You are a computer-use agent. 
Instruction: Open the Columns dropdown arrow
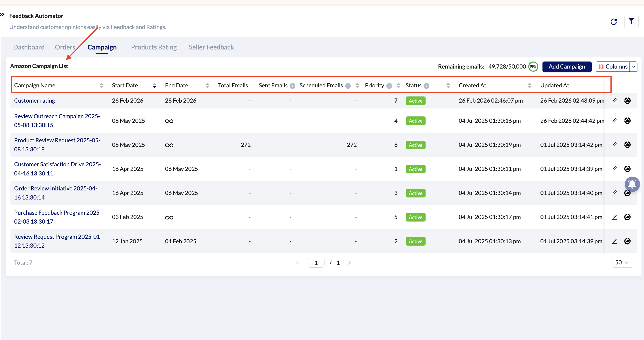[633, 67]
